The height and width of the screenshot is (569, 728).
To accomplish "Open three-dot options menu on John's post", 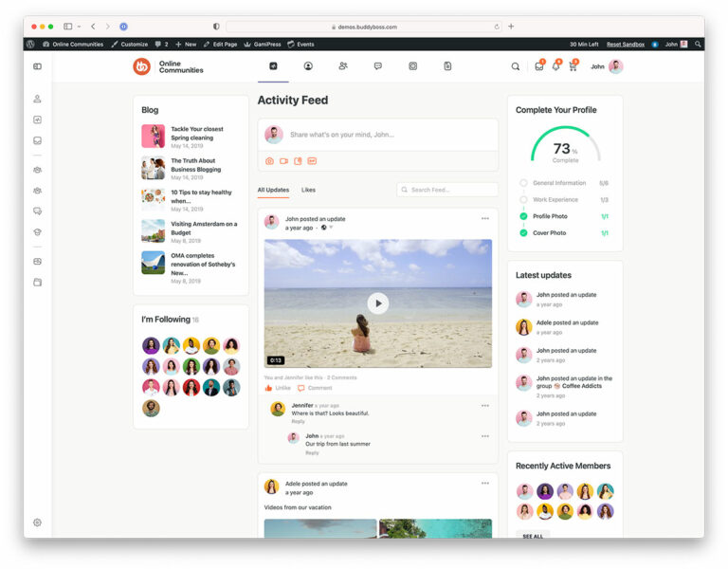I will click(484, 219).
